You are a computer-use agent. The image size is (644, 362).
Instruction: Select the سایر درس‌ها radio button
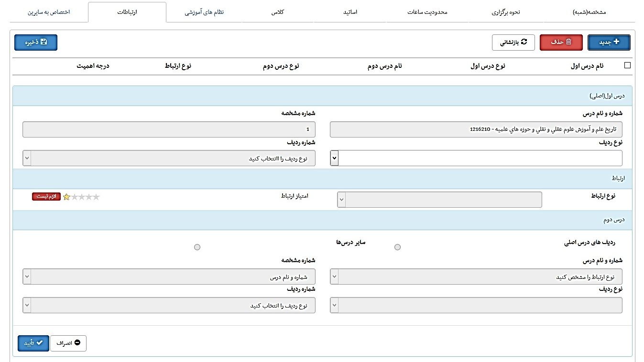tap(197, 247)
